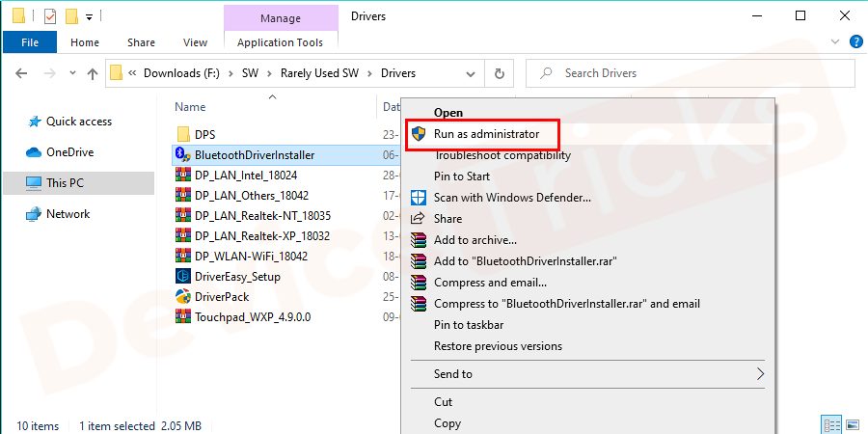The width and height of the screenshot is (868, 434).
Task: Select the DP_LAN_Realtek-XP_18032 archive
Action: (253, 236)
